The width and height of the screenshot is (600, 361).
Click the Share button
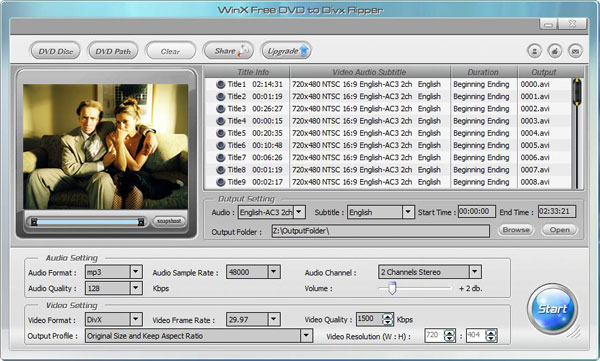[x=229, y=51]
